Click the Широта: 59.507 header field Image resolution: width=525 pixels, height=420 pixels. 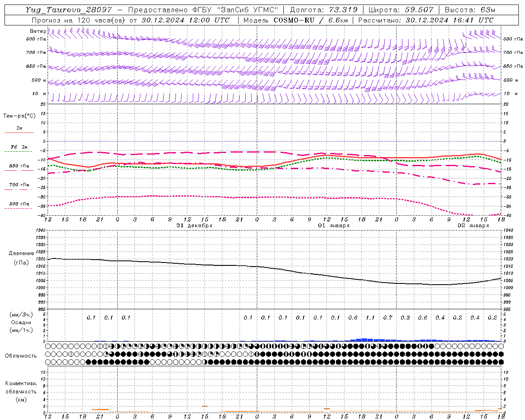[401, 10]
